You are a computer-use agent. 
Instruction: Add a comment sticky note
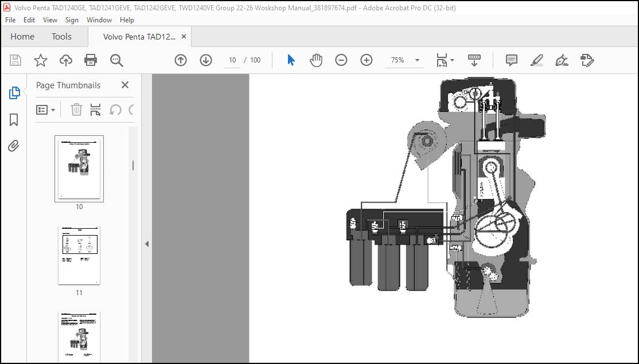click(512, 60)
